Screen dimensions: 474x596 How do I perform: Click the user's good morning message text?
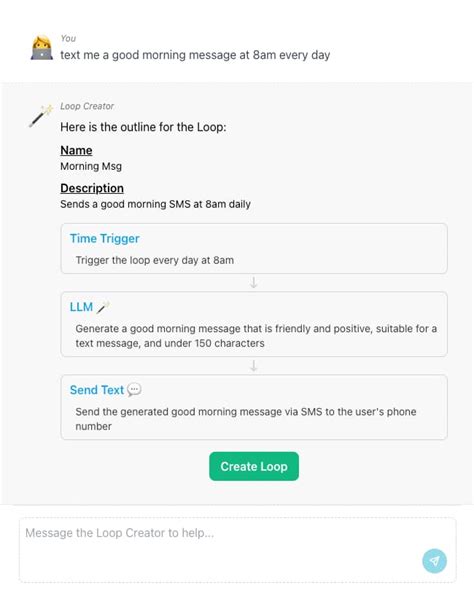click(x=195, y=55)
